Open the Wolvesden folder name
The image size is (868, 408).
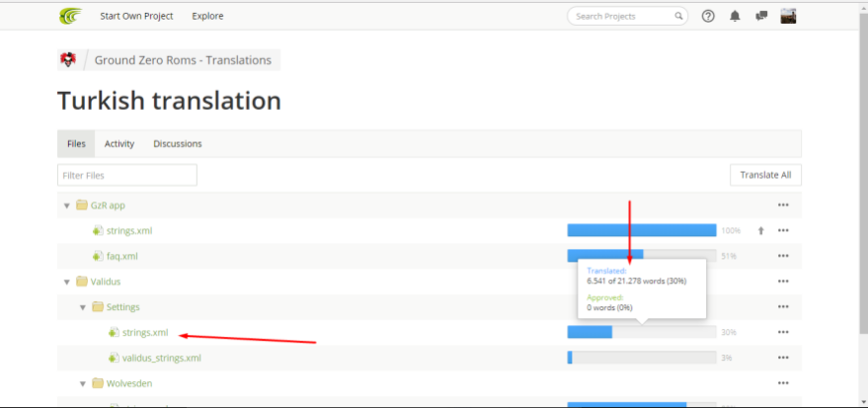[x=129, y=383]
